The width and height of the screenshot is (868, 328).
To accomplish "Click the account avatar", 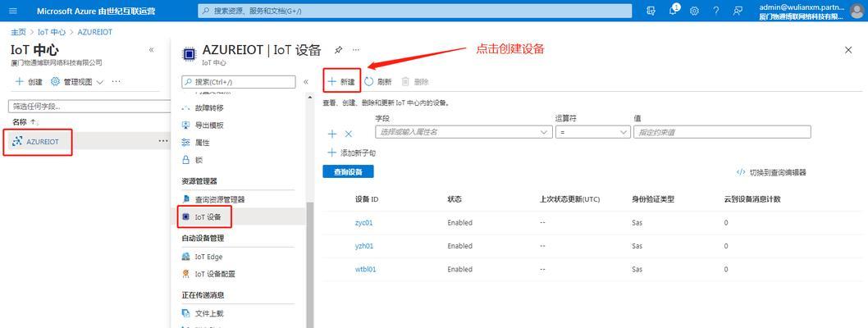I will point(857,11).
